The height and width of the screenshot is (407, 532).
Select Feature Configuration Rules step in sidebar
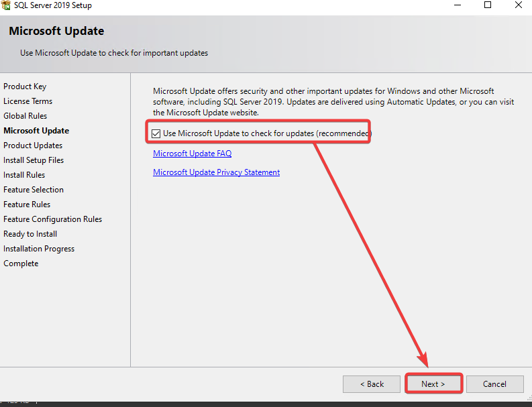(x=52, y=219)
